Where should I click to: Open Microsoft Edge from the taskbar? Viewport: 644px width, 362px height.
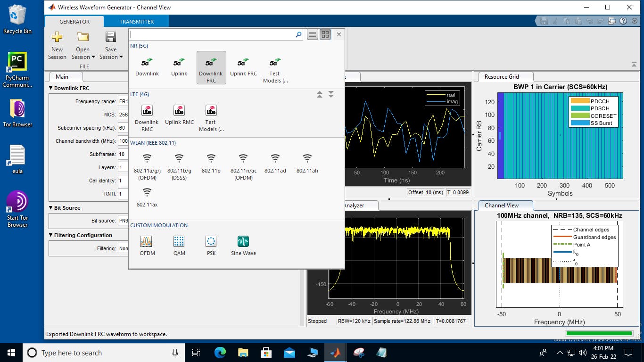pyautogui.click(x=220, y=353)
